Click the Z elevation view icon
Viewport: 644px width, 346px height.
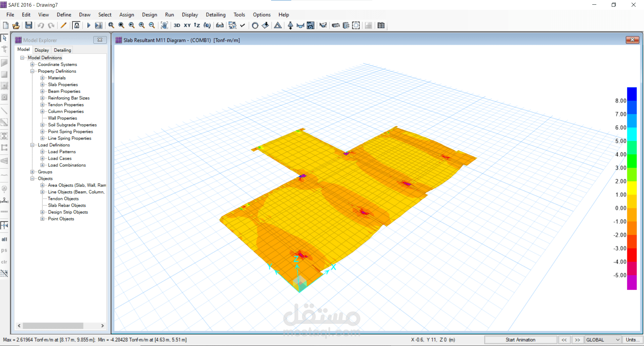(197, 26)
